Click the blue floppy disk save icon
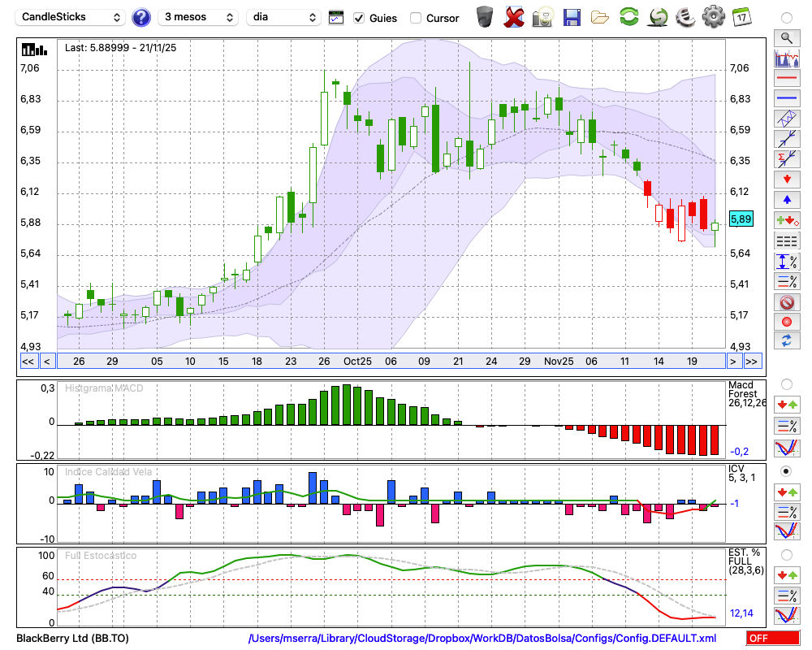 click(x=572, y=17)
